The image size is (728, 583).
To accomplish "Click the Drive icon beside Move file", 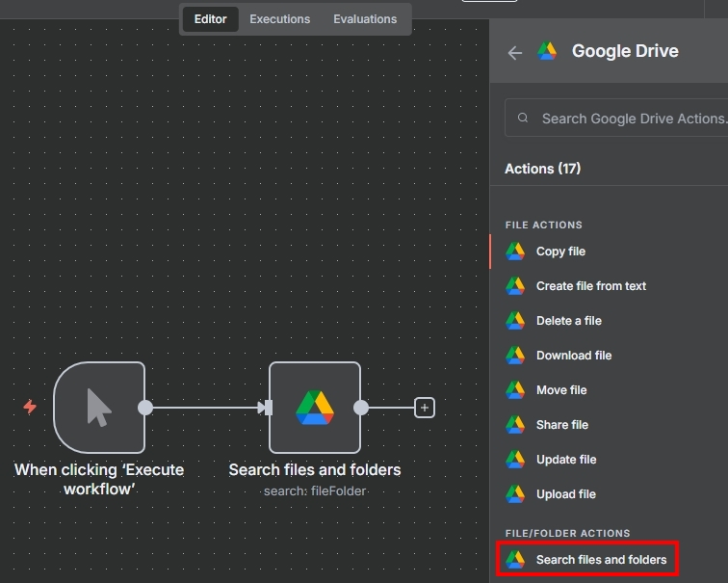I will click(515, 390).
